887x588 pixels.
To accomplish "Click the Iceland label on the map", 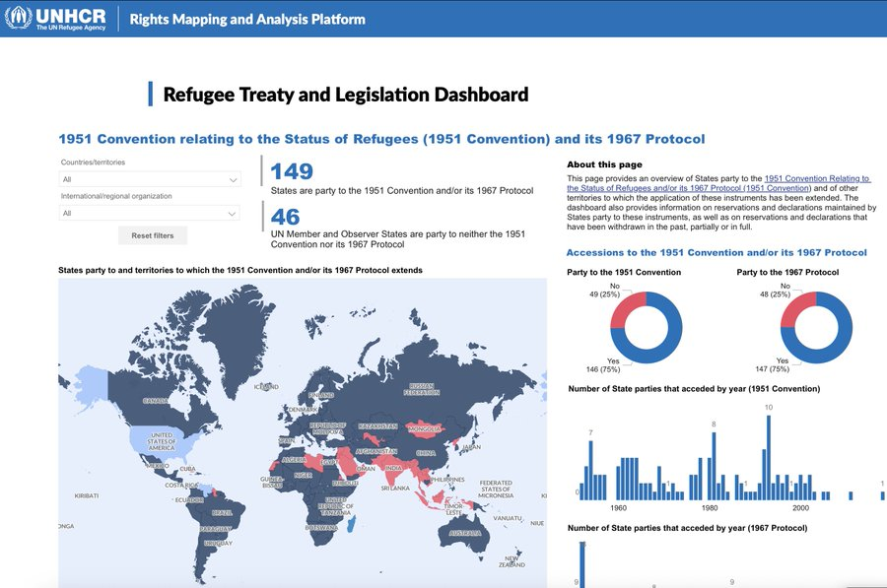I will coord(266,387).
